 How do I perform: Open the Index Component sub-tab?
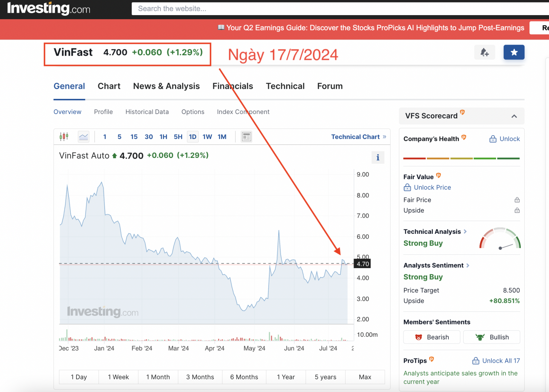click(x=243, y=112)
